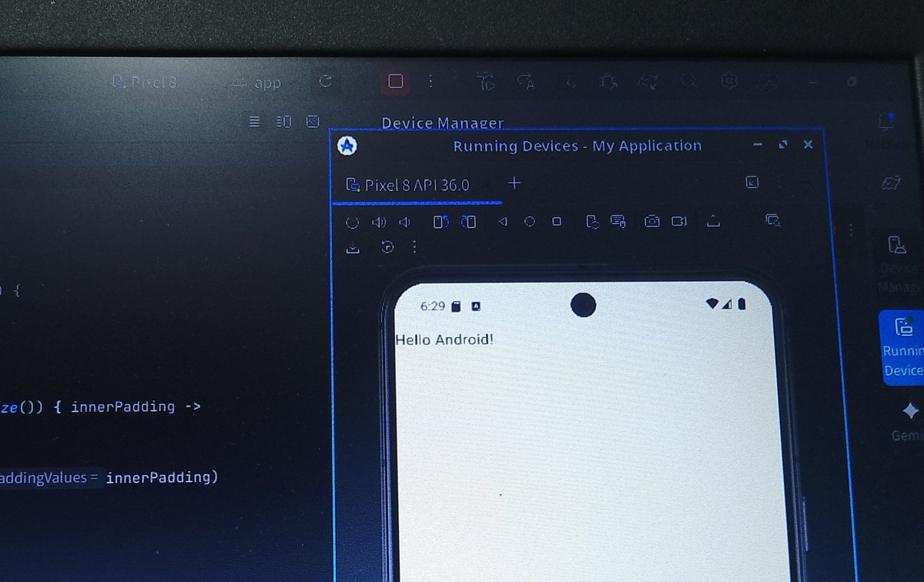Viewport: 924px width, 582px height.
Task: Click the 'Hello Android!' text in the emulator
Action: [x=444, y=339]
